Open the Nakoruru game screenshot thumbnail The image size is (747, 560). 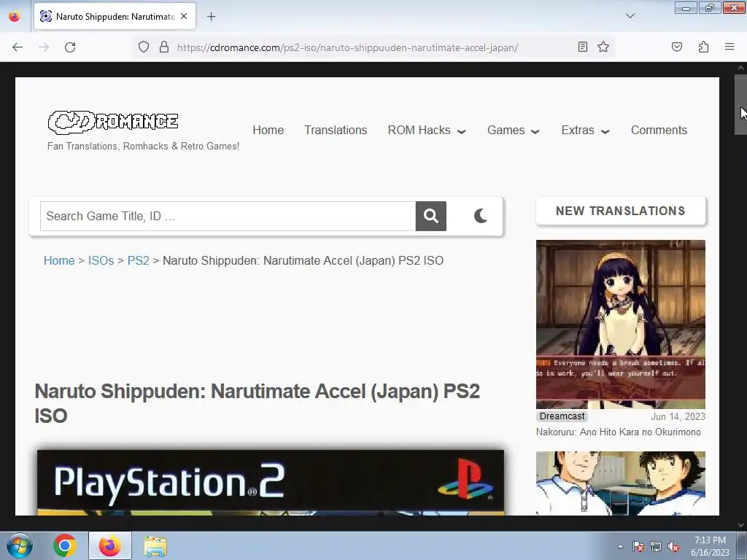pos(620,324)
